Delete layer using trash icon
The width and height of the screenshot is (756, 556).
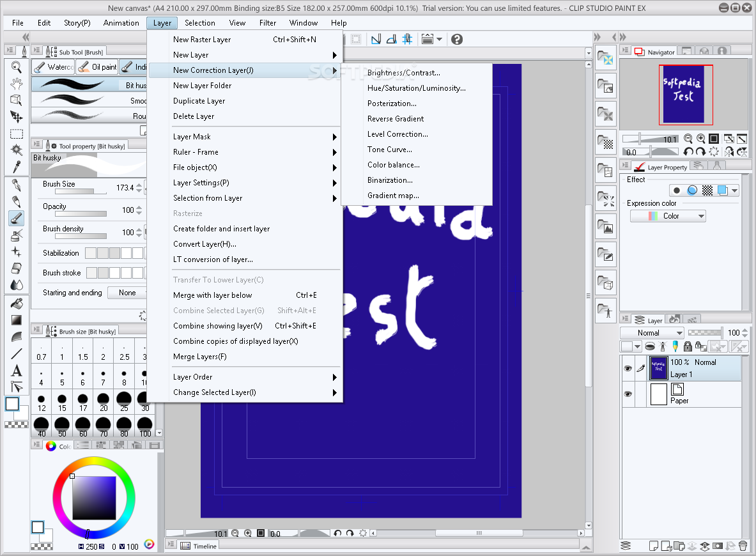pos(743,546)
